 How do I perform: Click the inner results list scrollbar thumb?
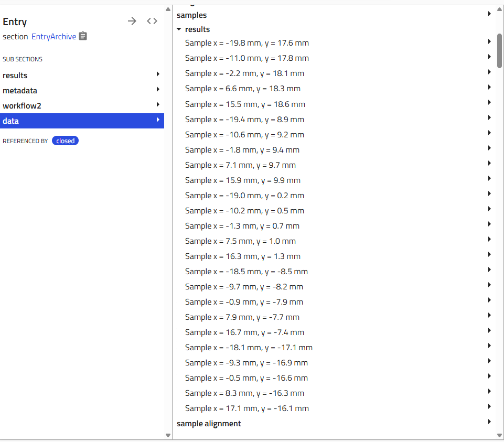tap(499, 51)
